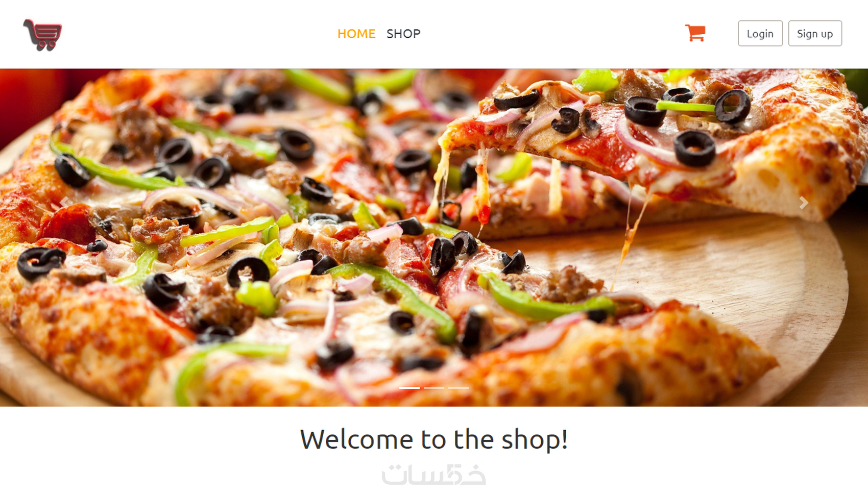Jump to the third carousel indicator

(x=459, y=388)
